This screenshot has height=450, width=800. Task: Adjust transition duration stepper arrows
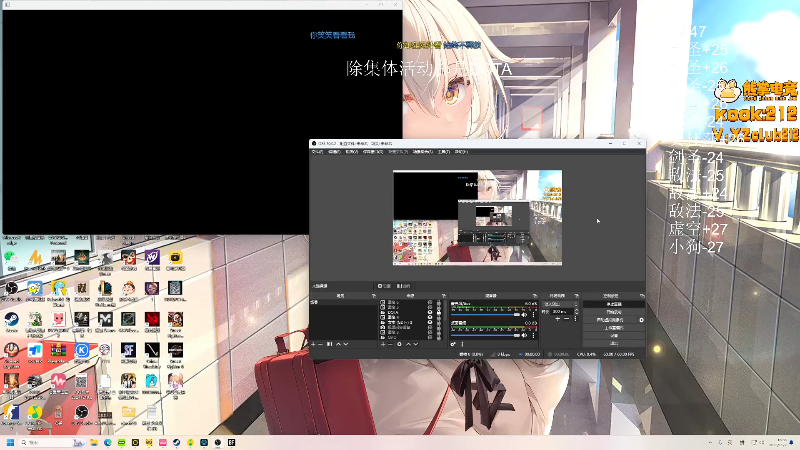point(576,312)
